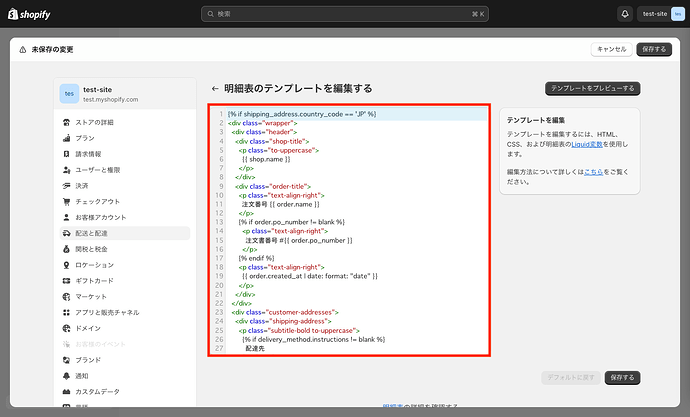Click the ストアの詳細 store icon
Viewport: 690px width, 417px height.
[66, 122]
